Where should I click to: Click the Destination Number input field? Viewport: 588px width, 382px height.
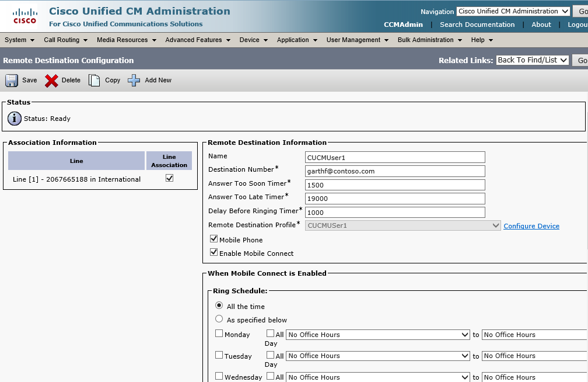[x=395, y=171]
